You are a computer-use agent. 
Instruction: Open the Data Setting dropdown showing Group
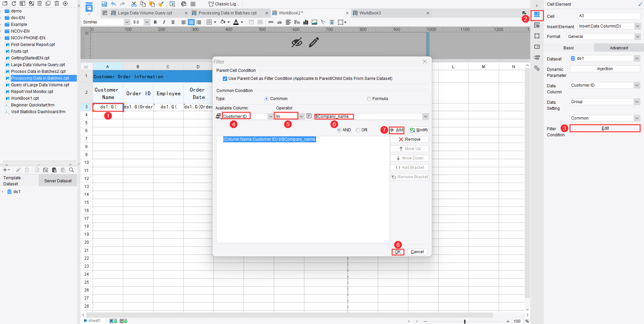(637, 102)
